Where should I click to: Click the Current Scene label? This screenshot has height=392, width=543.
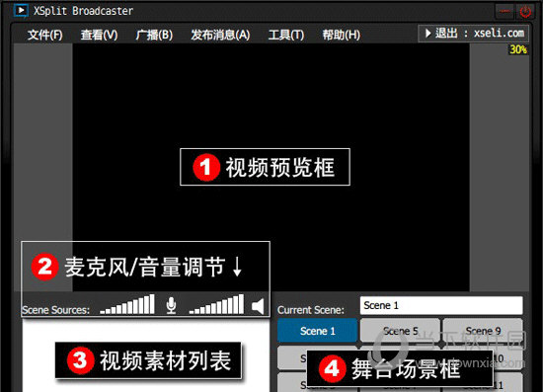(311, 310)
